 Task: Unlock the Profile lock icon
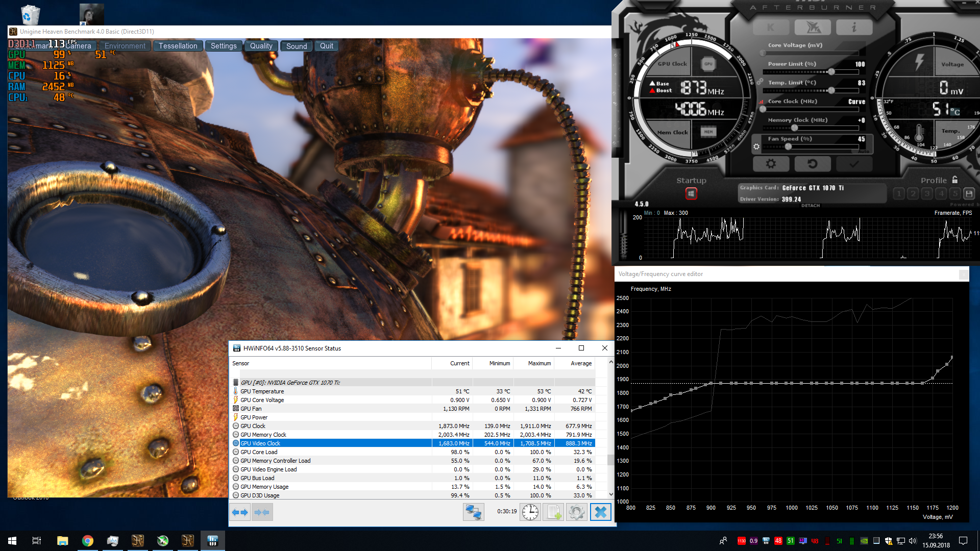[x=954, y=180]
